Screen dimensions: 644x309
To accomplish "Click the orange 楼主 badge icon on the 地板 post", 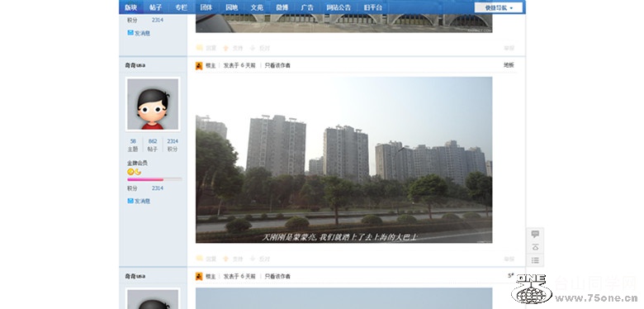I will click(x=199, y=65).
